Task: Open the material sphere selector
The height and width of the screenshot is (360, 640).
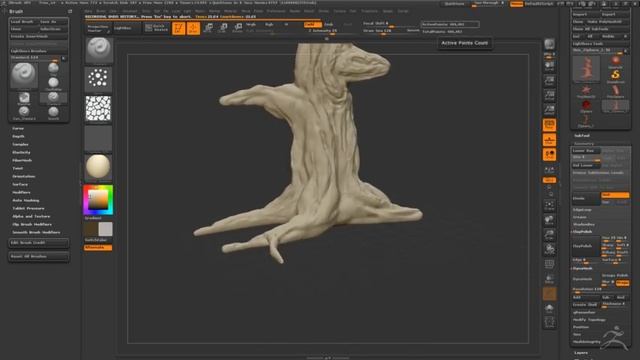Action: click(x=98, y=167)
